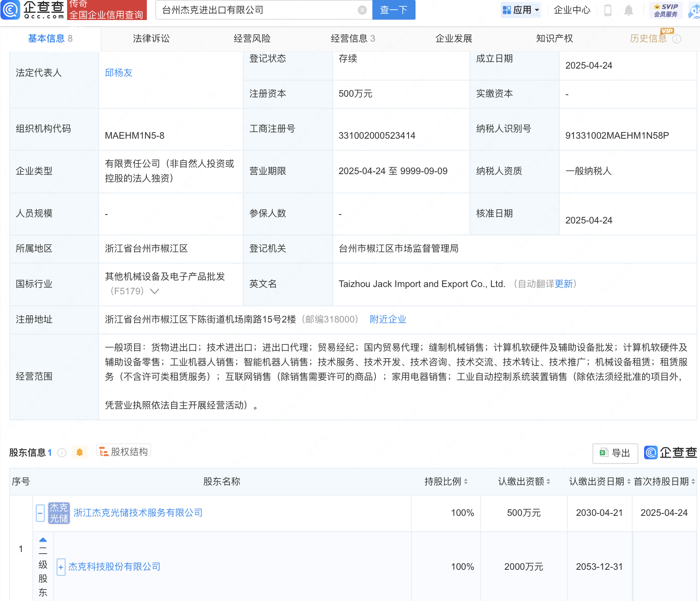Open legal representative 邱杨友 link

[x=119, y=73]
